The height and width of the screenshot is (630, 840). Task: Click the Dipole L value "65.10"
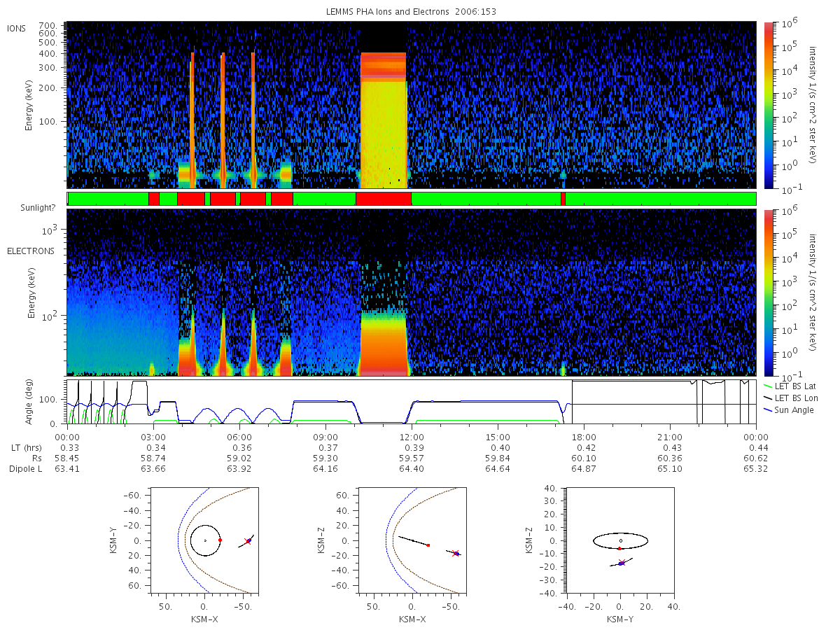coord(670,468)
